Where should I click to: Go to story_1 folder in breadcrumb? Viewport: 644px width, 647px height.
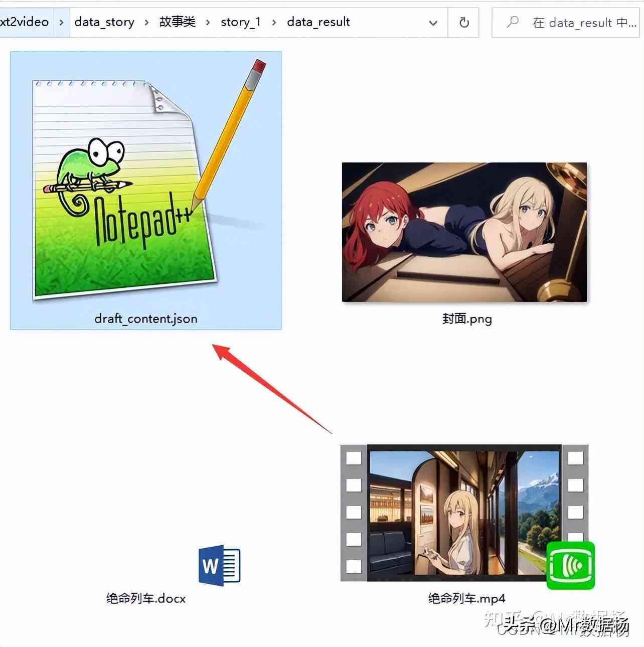pyautogui.click(x=241, y=22)
